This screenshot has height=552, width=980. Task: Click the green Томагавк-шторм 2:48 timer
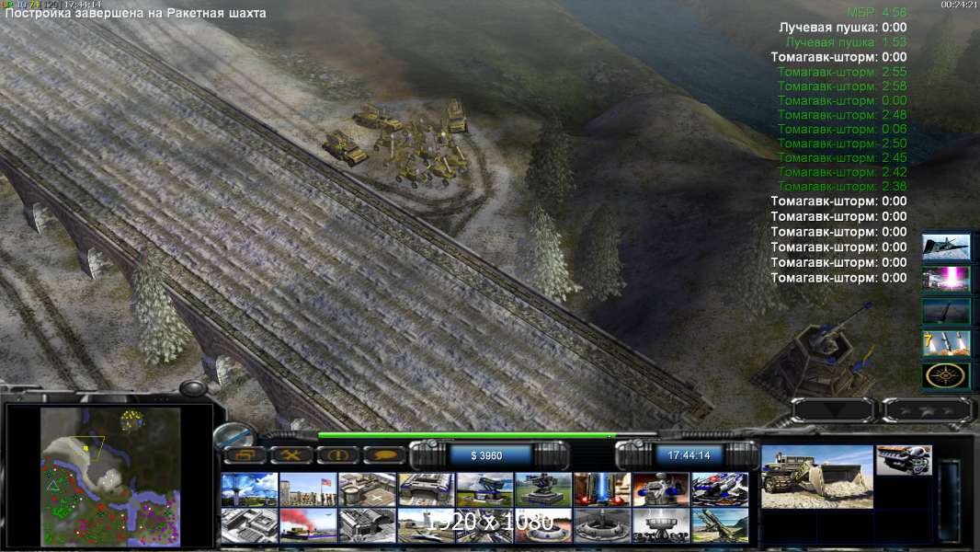coord(842,115)
